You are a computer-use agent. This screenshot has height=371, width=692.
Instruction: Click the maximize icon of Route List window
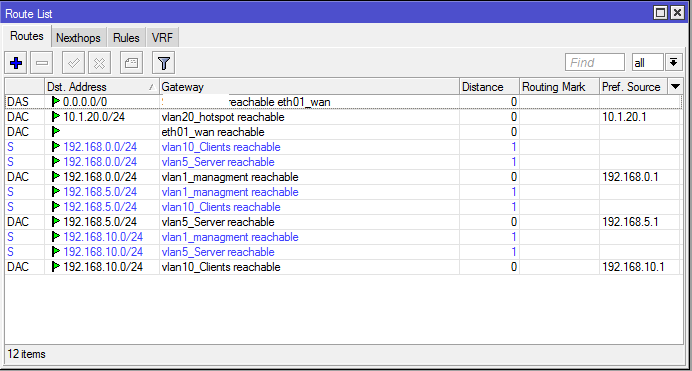pos(660,13)
